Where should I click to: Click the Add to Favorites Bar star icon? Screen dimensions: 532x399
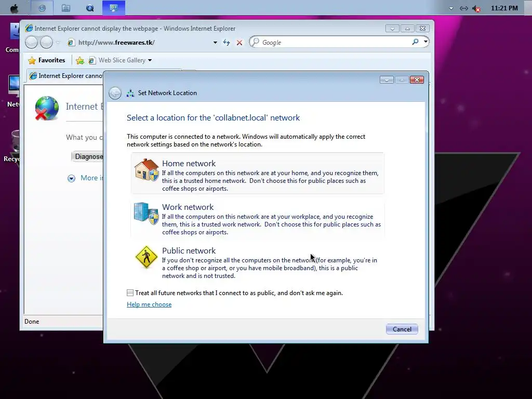click(80, 60)
